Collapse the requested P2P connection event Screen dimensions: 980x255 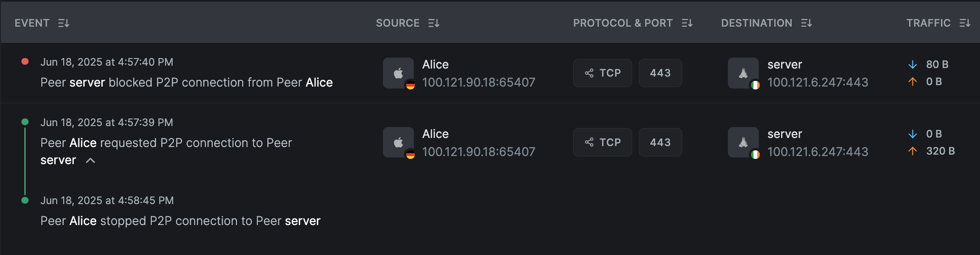(90, 161)
